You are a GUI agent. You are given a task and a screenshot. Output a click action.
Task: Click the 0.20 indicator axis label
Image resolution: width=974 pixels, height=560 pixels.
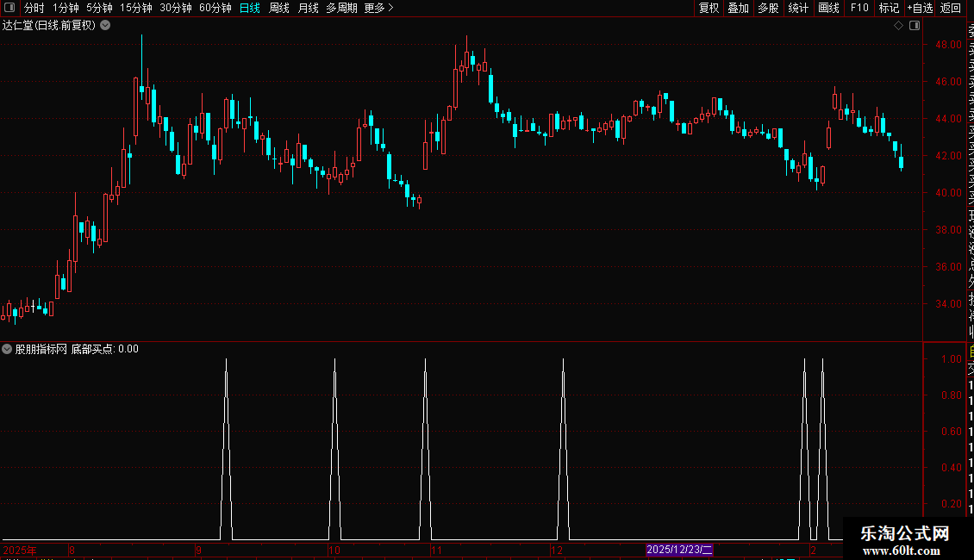tap(952, 503)
